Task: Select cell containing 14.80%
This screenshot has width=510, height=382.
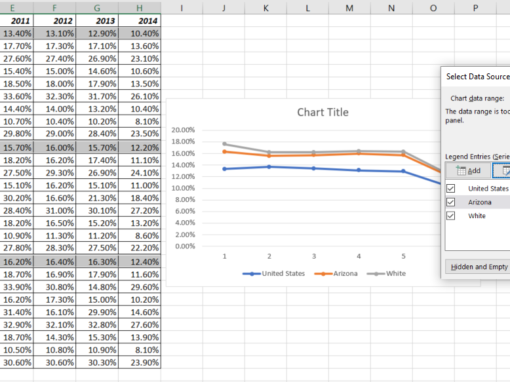Action: pos(97,287)
